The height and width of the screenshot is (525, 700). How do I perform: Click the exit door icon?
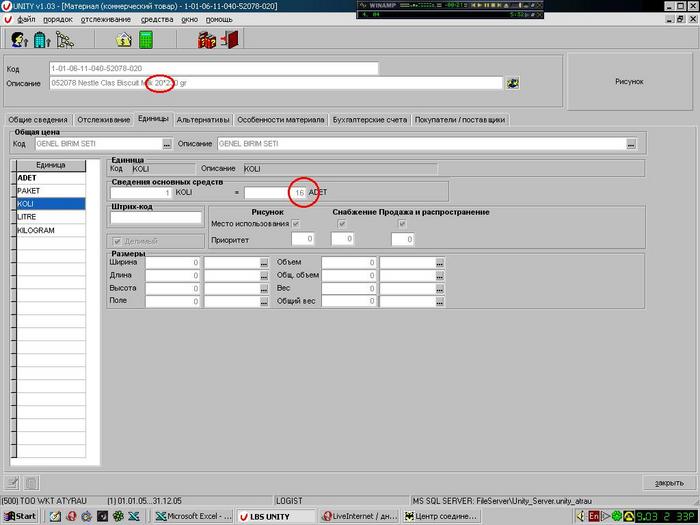point(230,40)
